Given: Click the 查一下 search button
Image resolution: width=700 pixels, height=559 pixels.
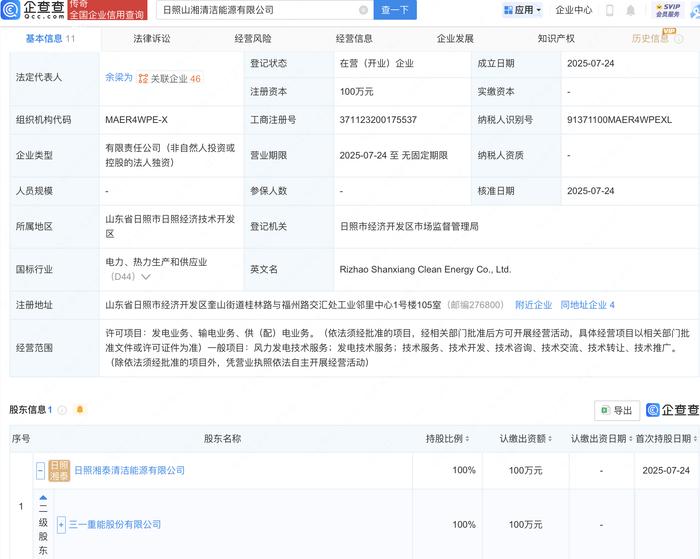Looking at the screenshot, I should click(395, 10).
